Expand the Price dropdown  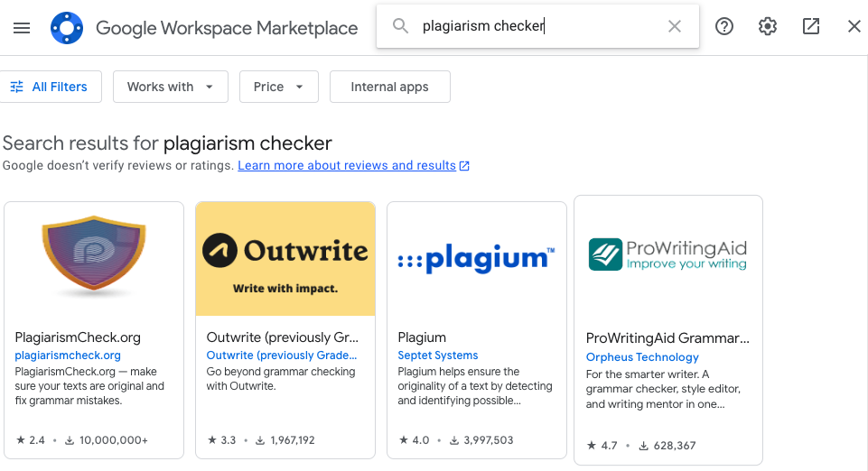point(279,87)
